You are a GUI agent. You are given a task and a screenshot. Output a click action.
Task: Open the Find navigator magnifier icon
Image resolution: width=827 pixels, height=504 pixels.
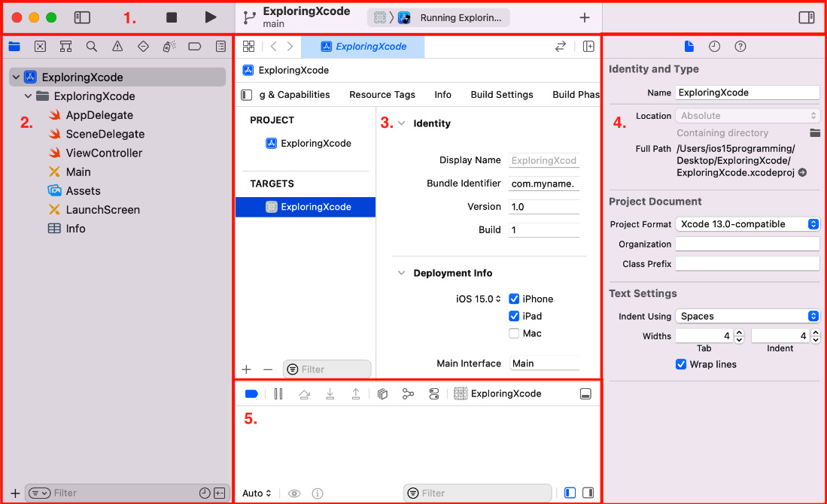coord(92,47)
